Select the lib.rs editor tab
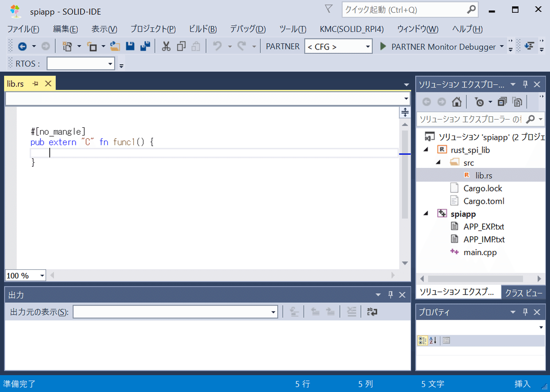This screenshot has height=392, width=550. tap(15, 84)
